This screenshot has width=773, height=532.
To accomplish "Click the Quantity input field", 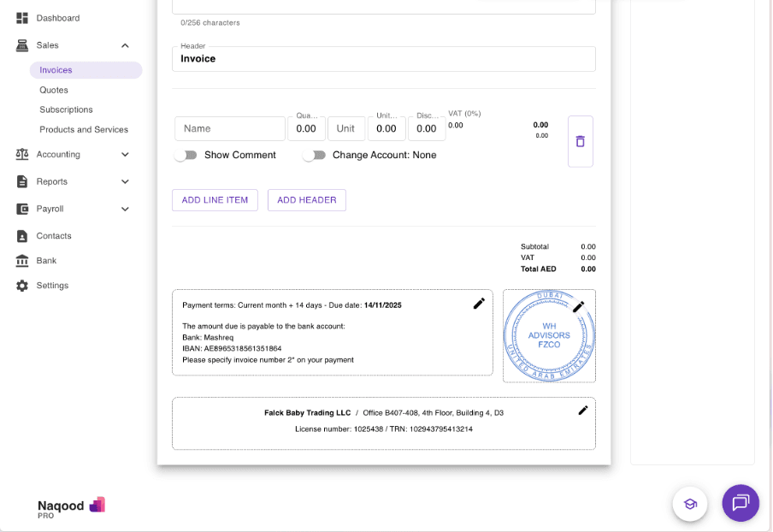I will click(x=306, y=128).
